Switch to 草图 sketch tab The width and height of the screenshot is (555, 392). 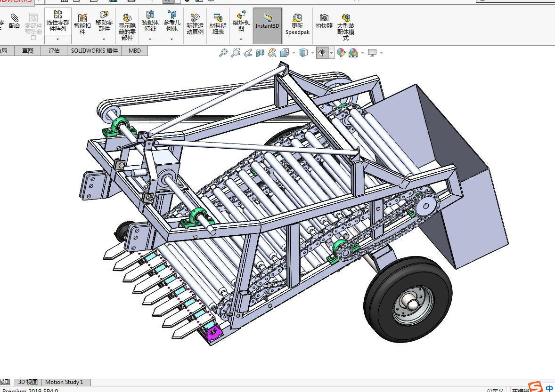(x=28, y=51)
